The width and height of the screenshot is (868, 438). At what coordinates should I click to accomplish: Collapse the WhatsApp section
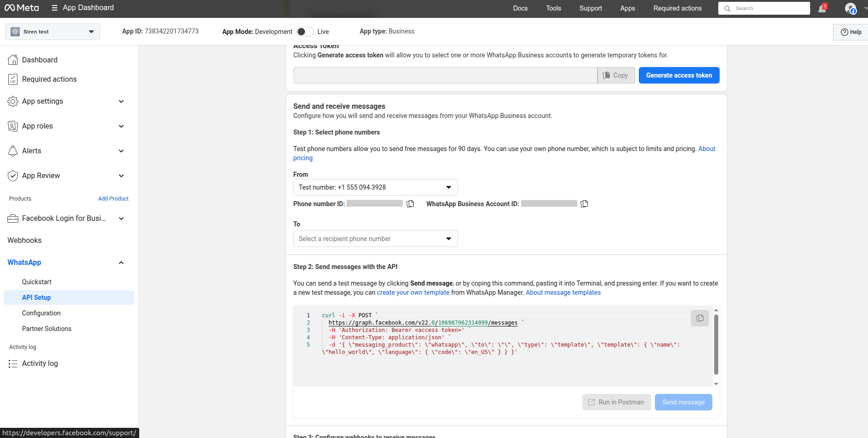[x=121, y=263]
